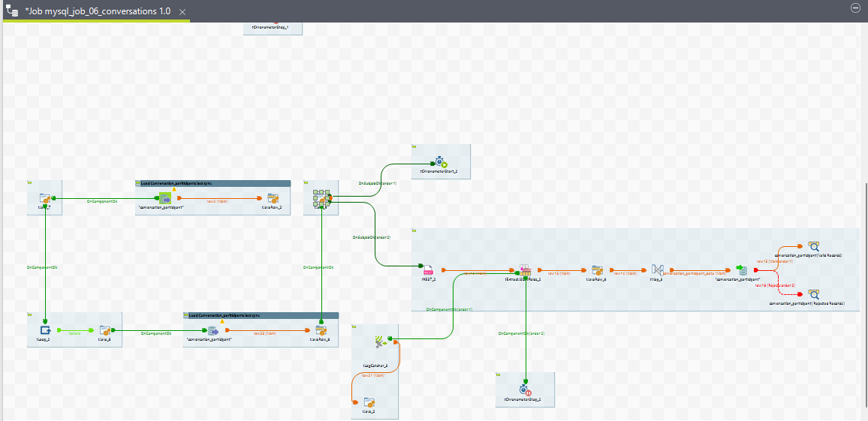Click the tREST_1 component icon
This screenshot has width=868, height=421.
pos(429,269)
